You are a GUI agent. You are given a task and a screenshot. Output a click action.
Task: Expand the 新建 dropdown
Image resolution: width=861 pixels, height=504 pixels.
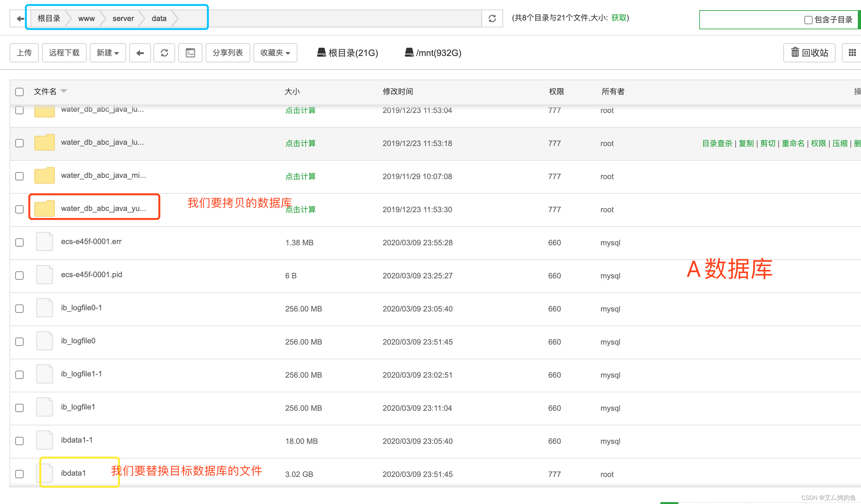pyautogui.click(x=108, y=53)
